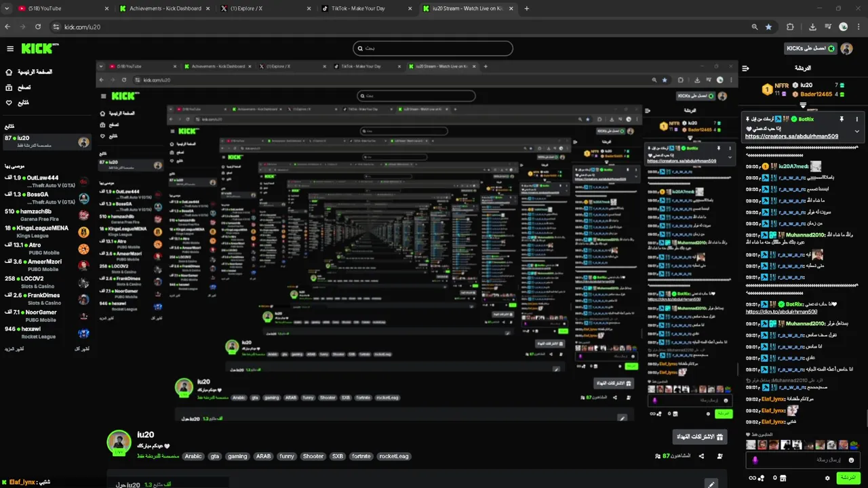Focus the Kick search بحث field
Screen dimensions: 868x488
[x=433, y=48]
